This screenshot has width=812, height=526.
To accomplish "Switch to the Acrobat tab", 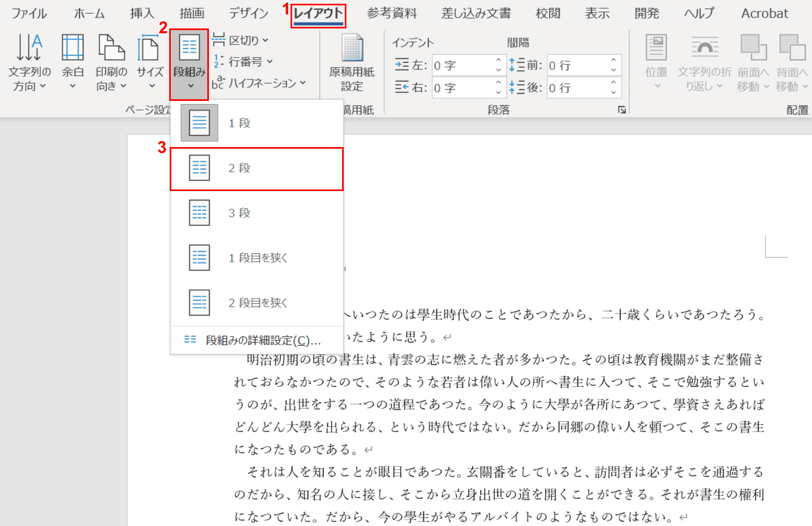I will click(765, 13).
